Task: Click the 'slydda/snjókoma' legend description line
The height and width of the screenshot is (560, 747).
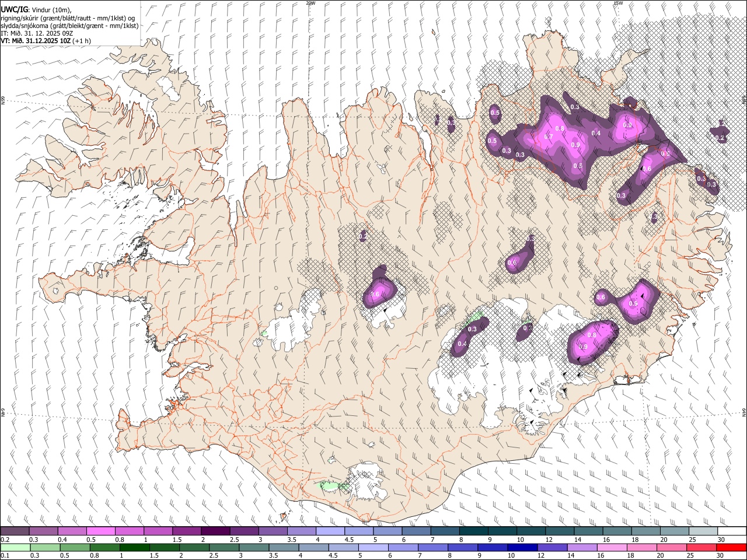Action: click(x=69, y=26)
